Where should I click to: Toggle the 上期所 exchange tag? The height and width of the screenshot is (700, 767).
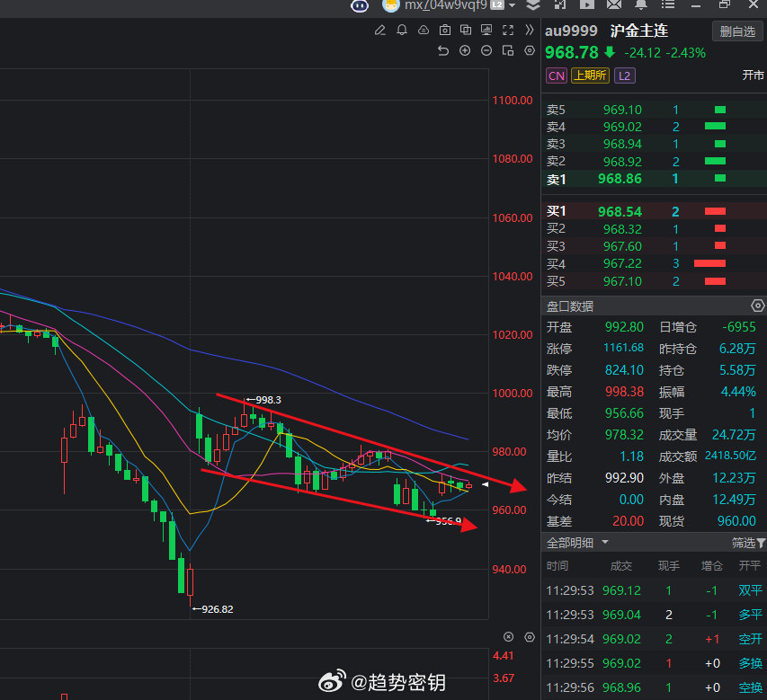[590, 76]
